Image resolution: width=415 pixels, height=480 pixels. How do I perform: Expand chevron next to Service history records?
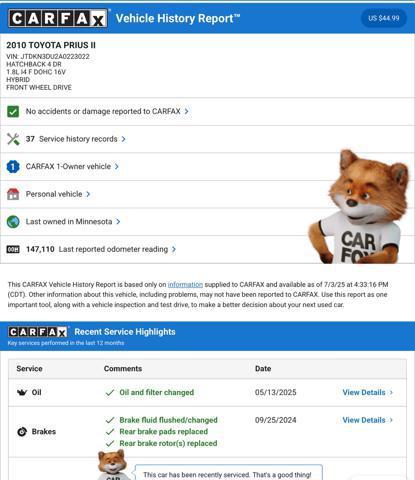click(124, 139)
